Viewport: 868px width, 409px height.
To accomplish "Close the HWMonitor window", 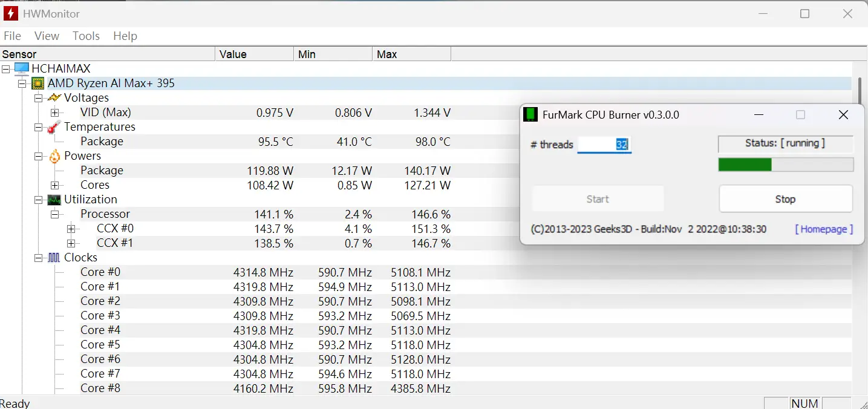I will coord(847,13).
